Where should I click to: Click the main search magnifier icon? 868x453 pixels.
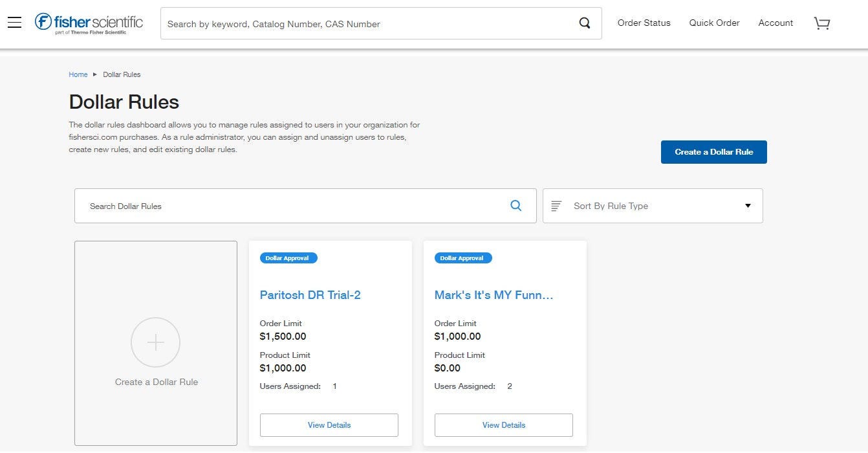point(584,23)
